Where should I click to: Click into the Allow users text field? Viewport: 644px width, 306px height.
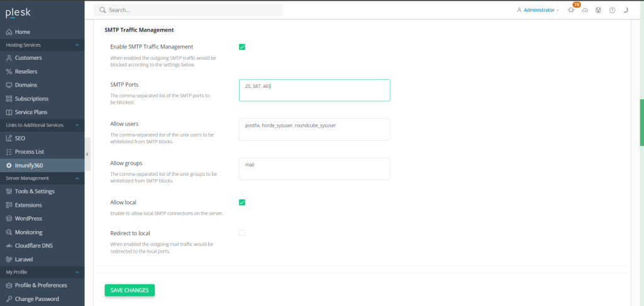pyautogui.click(x=314, y=129)
